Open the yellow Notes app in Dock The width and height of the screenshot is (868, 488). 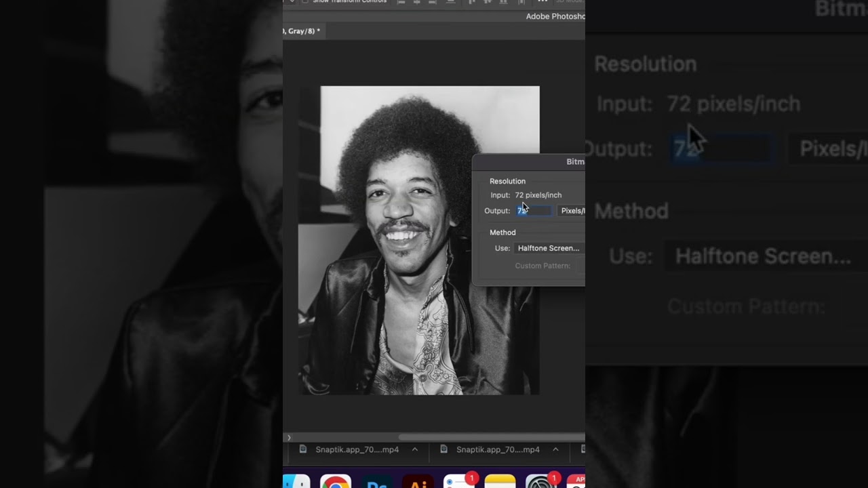pos(500,483)
